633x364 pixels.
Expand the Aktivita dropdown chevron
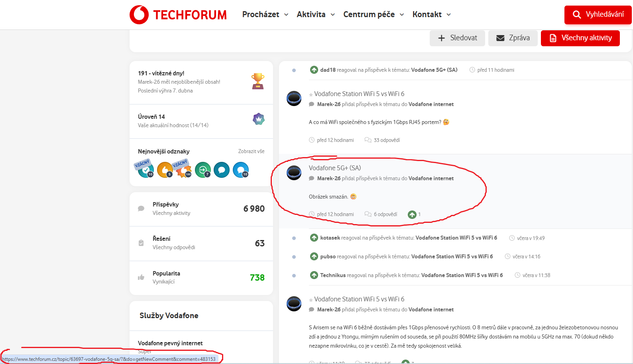coord(332,15)
